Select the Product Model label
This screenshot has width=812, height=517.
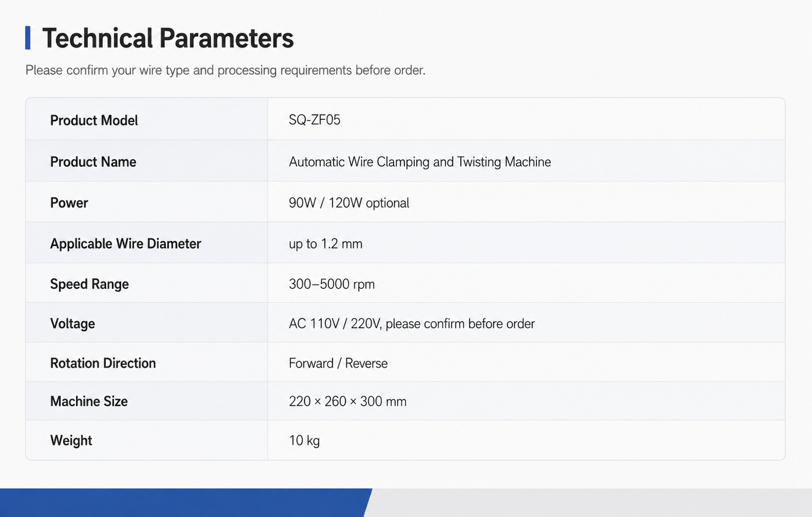point(94,120)
